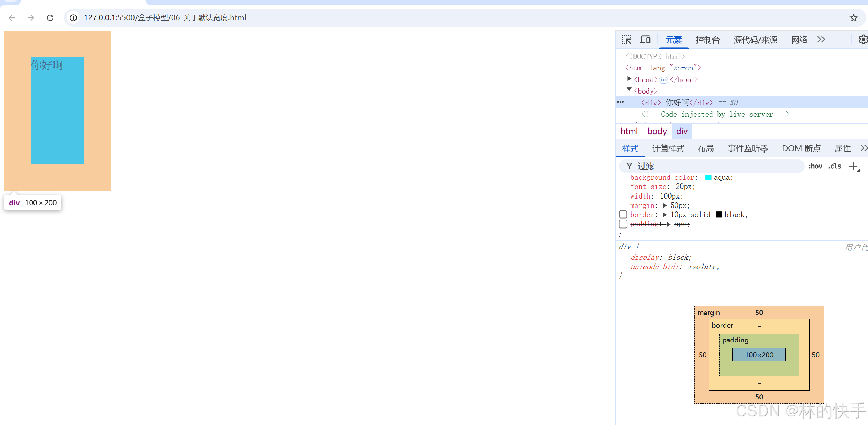Reload the page
Image resolution: width=868 pixels, height=425 pixels.
tap(50, 18)
